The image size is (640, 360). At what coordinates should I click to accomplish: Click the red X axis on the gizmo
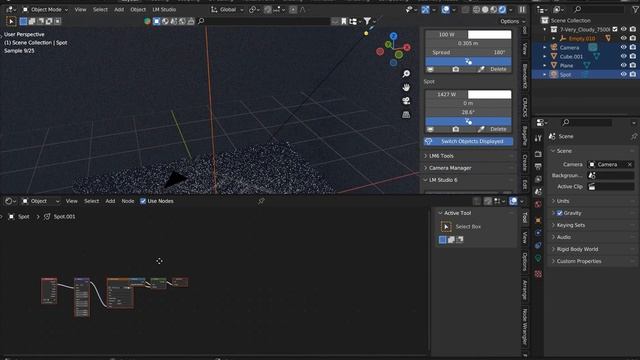[x=407, y=47]
